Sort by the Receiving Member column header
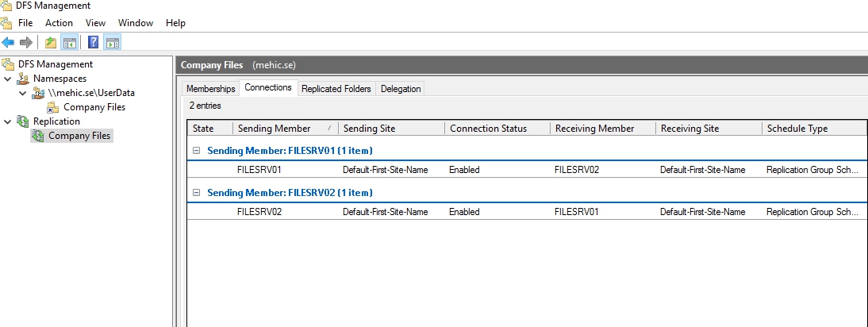Image resolution: width=868 pixels, height=327 pixels. 594,129
